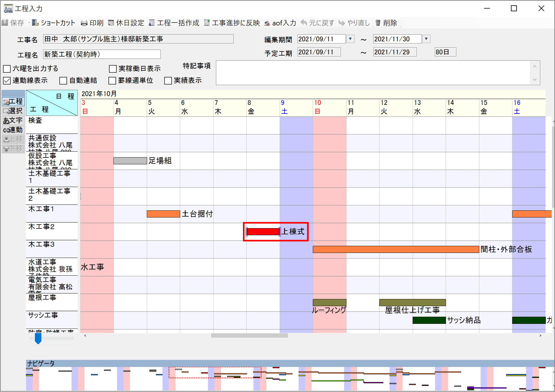Image resolution: width=555 pixels, height=392 pixels.
Task: Switch to 連動 mode tab
Action: coord(13,130)
